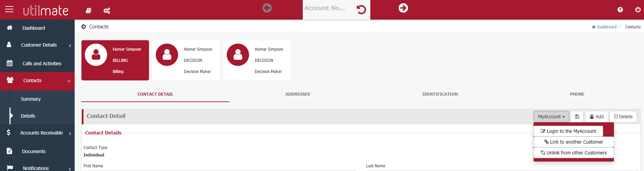
Task: Open the hamburger menu icon
Action: coord(9,9)
